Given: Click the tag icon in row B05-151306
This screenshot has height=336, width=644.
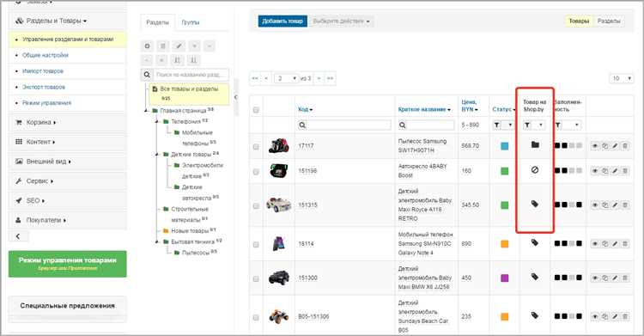Looking at the screenshot, I should pos(535,315).
